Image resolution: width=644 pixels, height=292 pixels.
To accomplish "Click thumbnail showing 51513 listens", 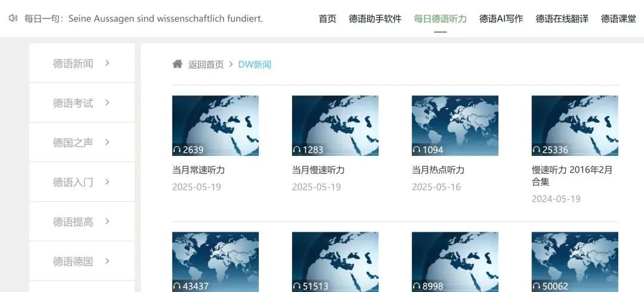I will coord(335,262).
